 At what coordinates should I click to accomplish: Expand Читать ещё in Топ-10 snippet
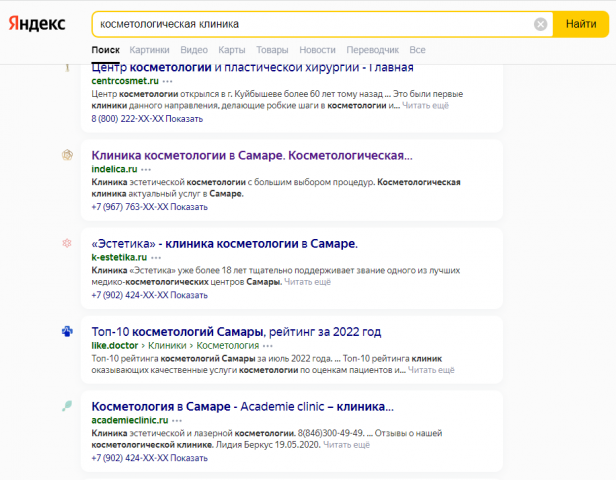click(431, 370)
